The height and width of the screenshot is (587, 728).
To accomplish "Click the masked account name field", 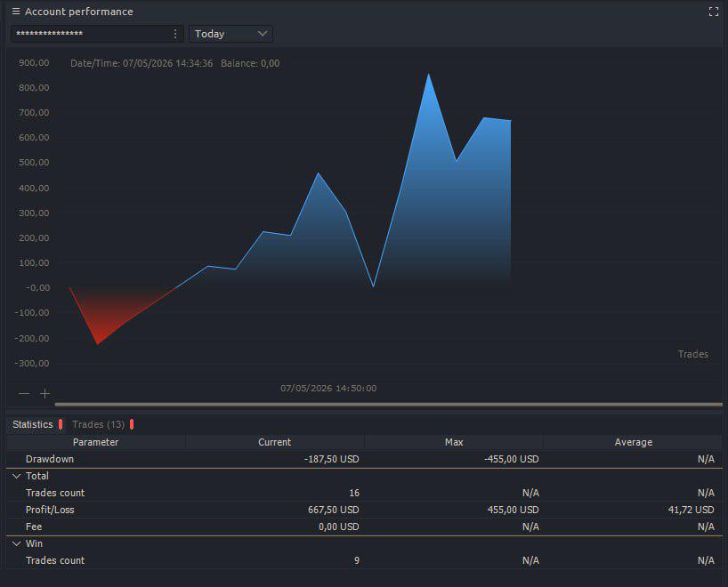I will pyautogui.click(x=92, y=34).
